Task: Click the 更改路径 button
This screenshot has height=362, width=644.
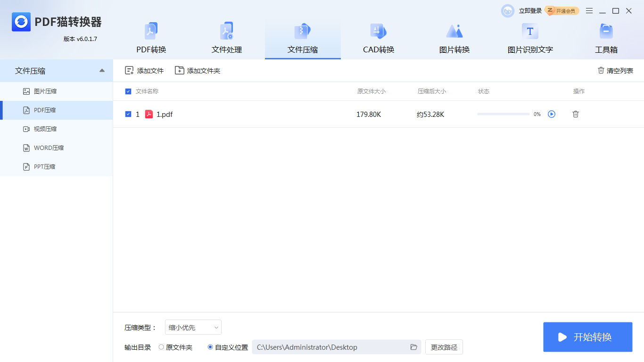Action: click(444, 347)
